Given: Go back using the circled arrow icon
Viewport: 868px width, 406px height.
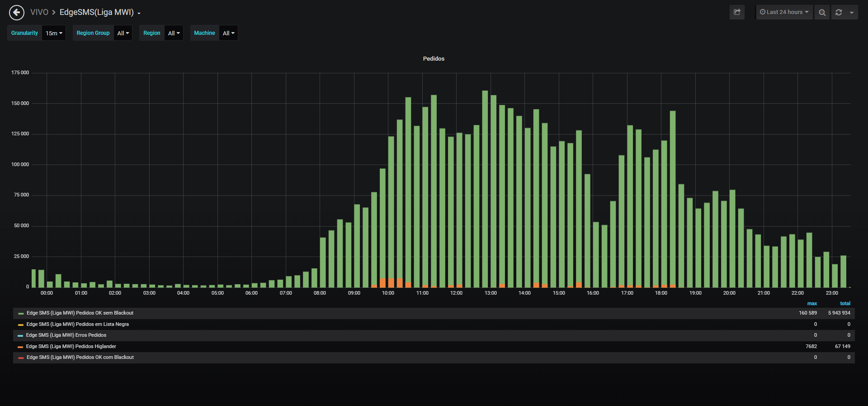Looking at the screenshot, I should click(17, 13).
